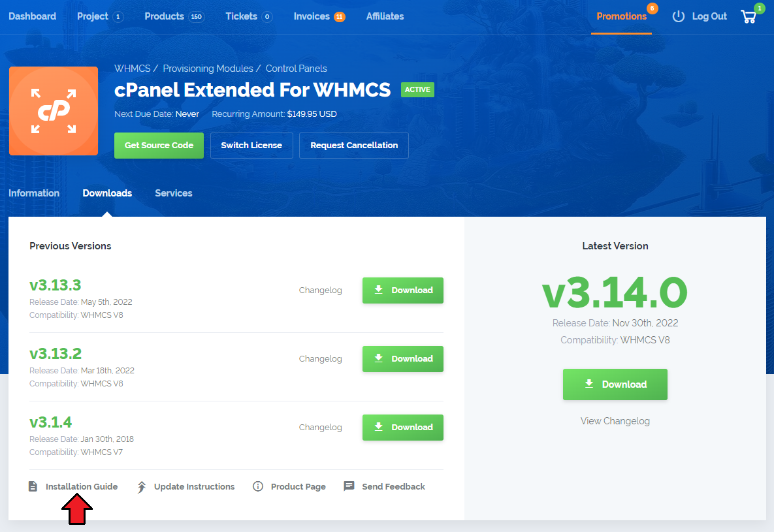Click the WHMCS breadcrumb link

pyautogui.click(x=133, y=69)
